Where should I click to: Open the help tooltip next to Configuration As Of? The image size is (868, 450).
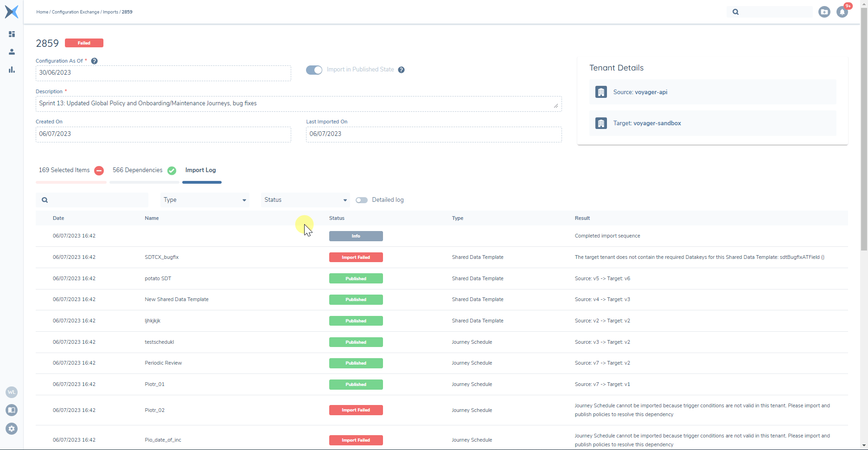(94, 61)
